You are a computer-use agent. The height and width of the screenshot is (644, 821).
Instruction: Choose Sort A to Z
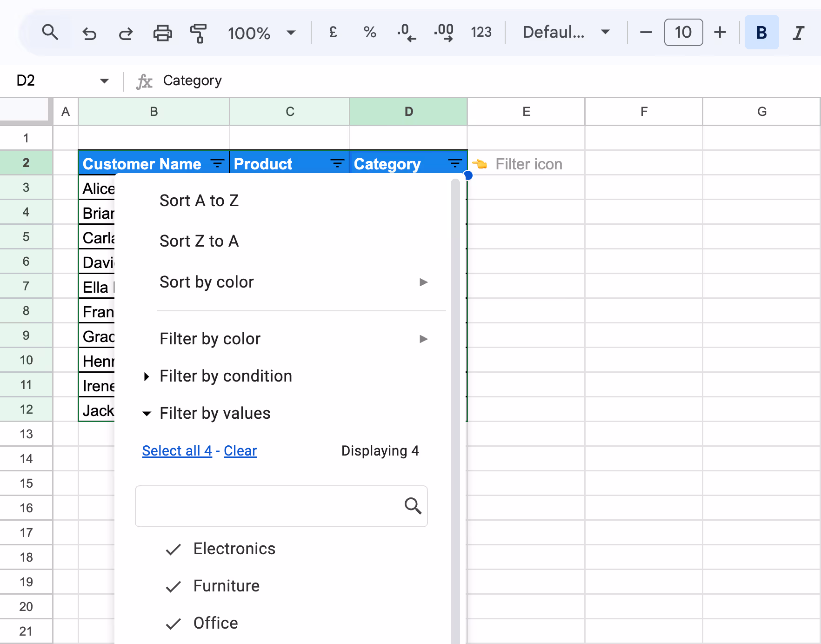pos(199,201)
